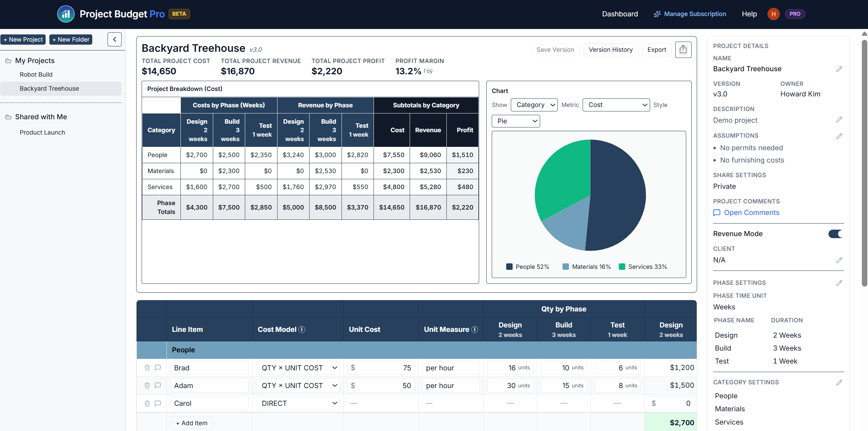Screen dimensions: 868x431
Task: Go to the Dashboard
Action: click(x=620, y=14)
